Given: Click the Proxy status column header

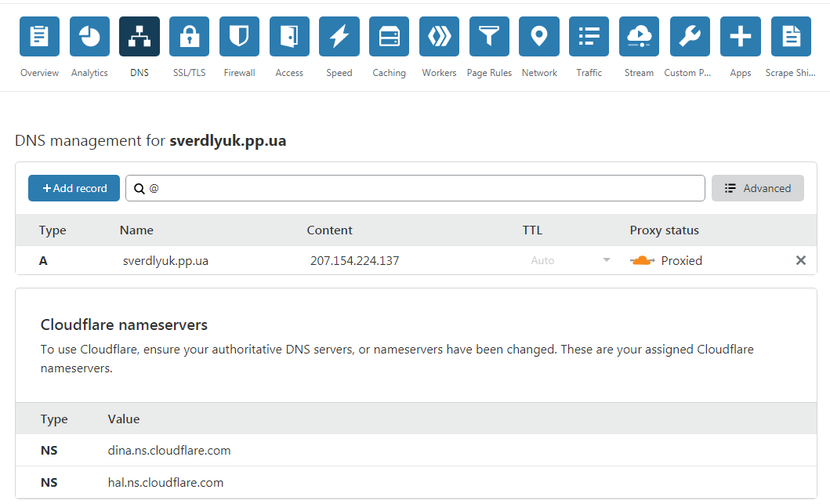Looking at the screenshot, I should point(665,230).
